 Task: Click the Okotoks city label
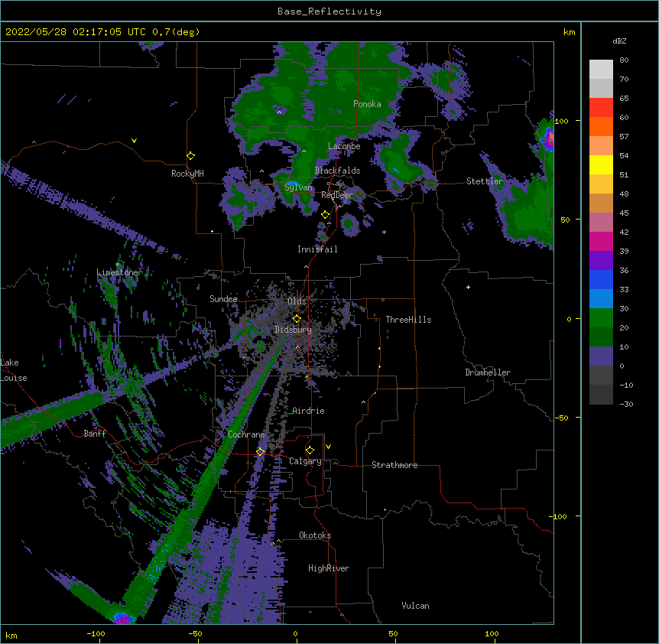coord(315,535)
